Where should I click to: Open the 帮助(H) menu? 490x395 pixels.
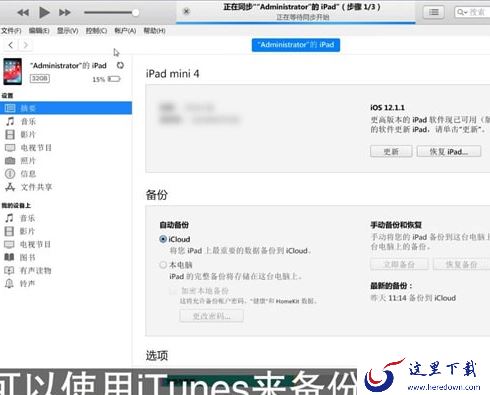154,31
